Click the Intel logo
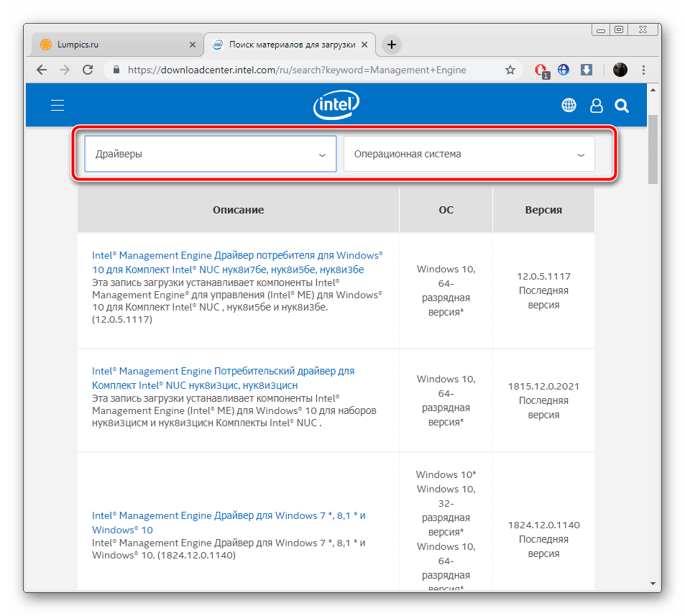 [336, 106]
